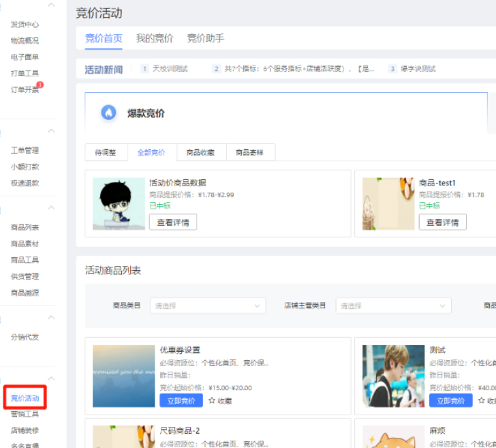Viewport: 496px width, 448px height.
Task: Click the 活动价商品数据 product title
Action: click(177, 183)
